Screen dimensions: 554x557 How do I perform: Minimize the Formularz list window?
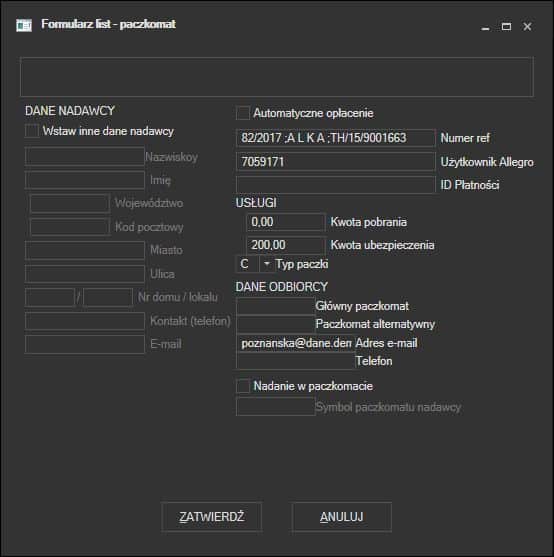click(485, 27)
